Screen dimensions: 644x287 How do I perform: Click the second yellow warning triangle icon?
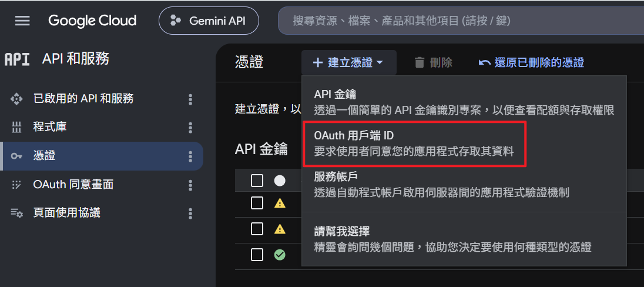click(x=280, y=229)
